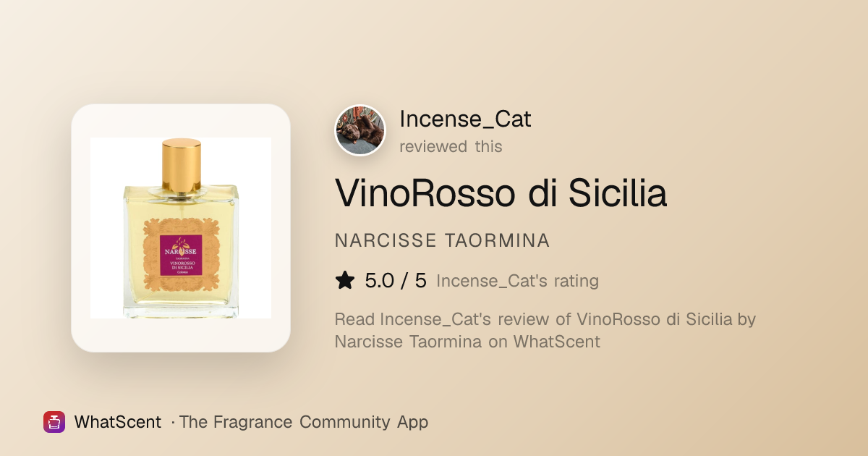Open the NARCISSE TAORMINA brand link

click(x=442, y=240)
